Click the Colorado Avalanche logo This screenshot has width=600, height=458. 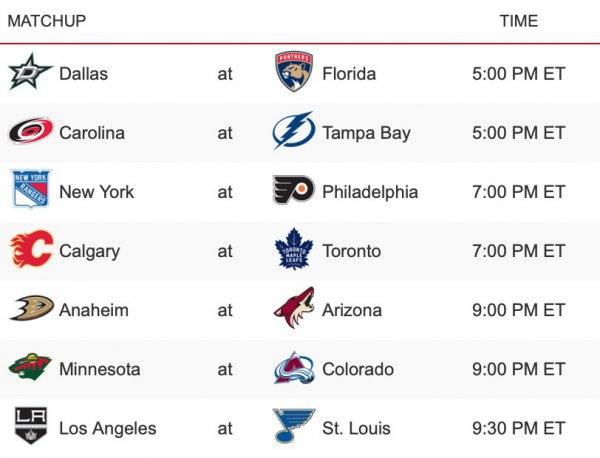pyautogui.click(x=293, y=368)
